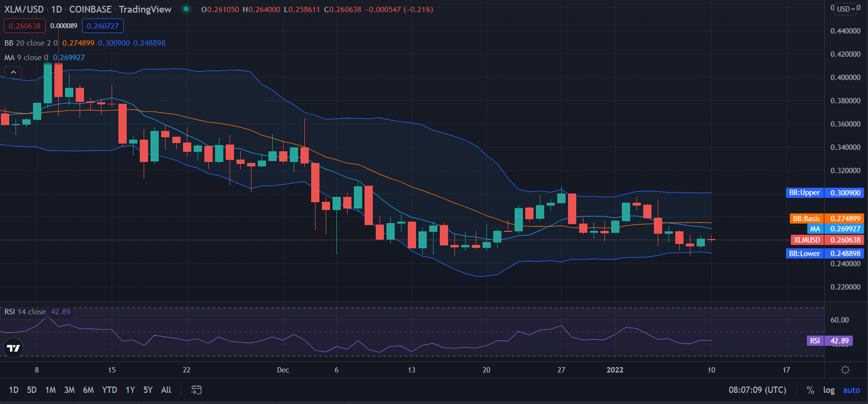Click the TradingView logo badge
This screenshot has height=404, width=868.
[14, 348]
